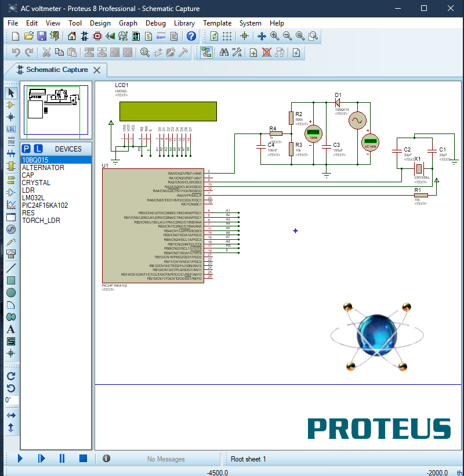Click the Save Project toolbar icon
Screen dimensions: 464x476
[x=41, y=35]
